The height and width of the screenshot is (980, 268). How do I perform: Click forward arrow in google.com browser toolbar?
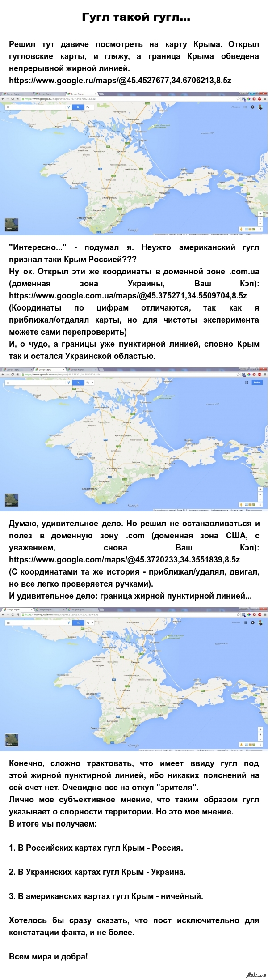(8, 614)
